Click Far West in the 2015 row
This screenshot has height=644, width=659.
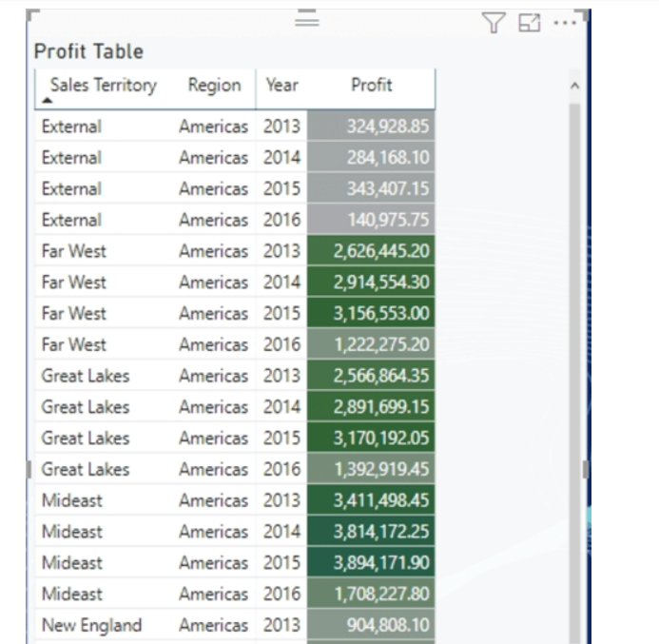pos(73,313)
